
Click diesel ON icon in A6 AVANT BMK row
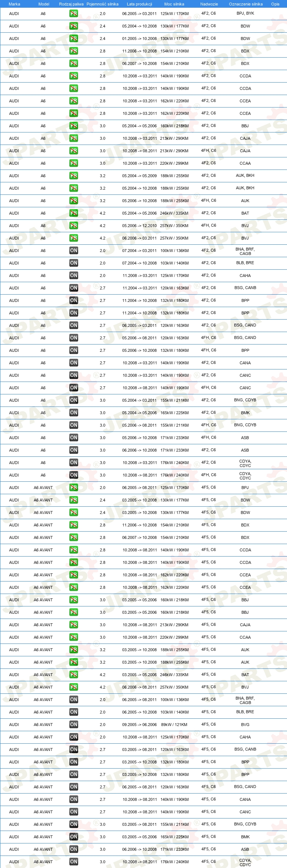(x=74, y=837)
